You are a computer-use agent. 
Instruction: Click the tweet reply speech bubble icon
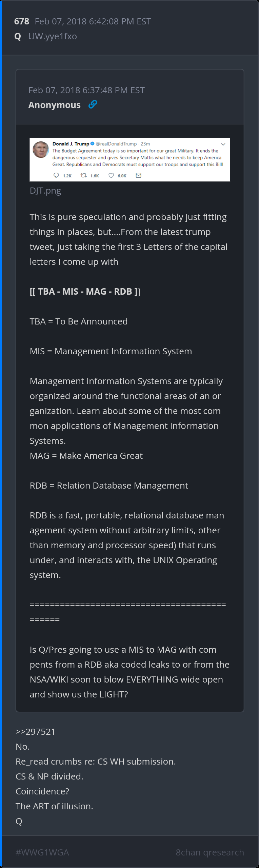[56, 175]
